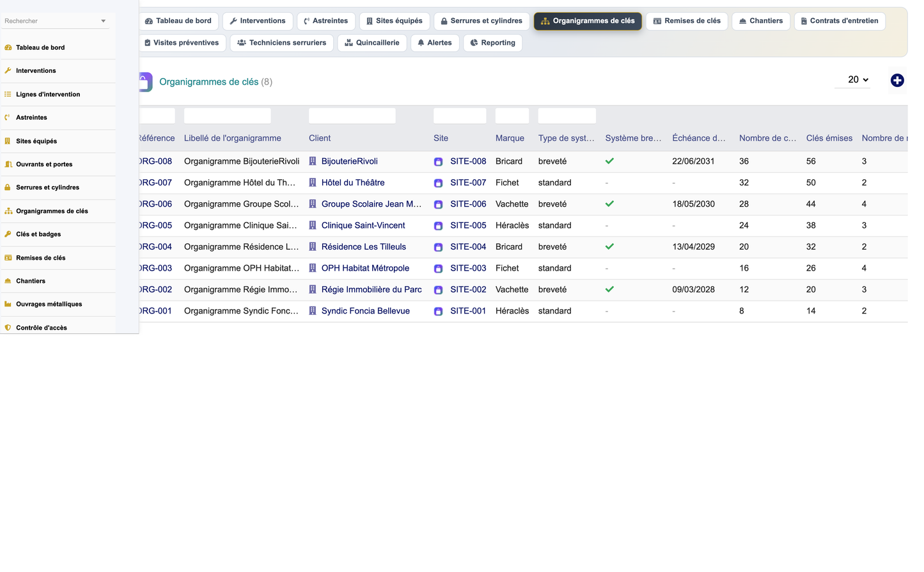Open the Remises de clés tab
The height and width of the screenshot is (572, 924).
(687, 21)
